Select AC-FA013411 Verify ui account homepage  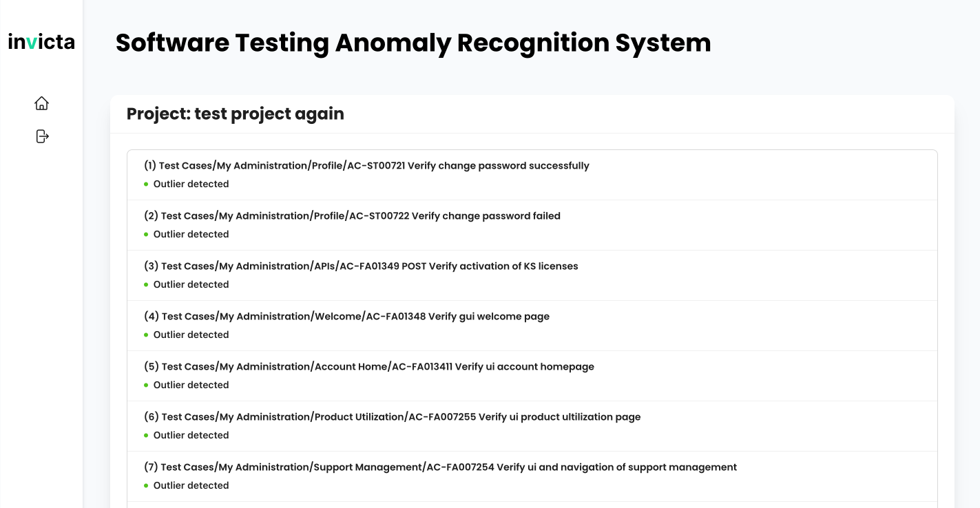click(x=369, y=367)
